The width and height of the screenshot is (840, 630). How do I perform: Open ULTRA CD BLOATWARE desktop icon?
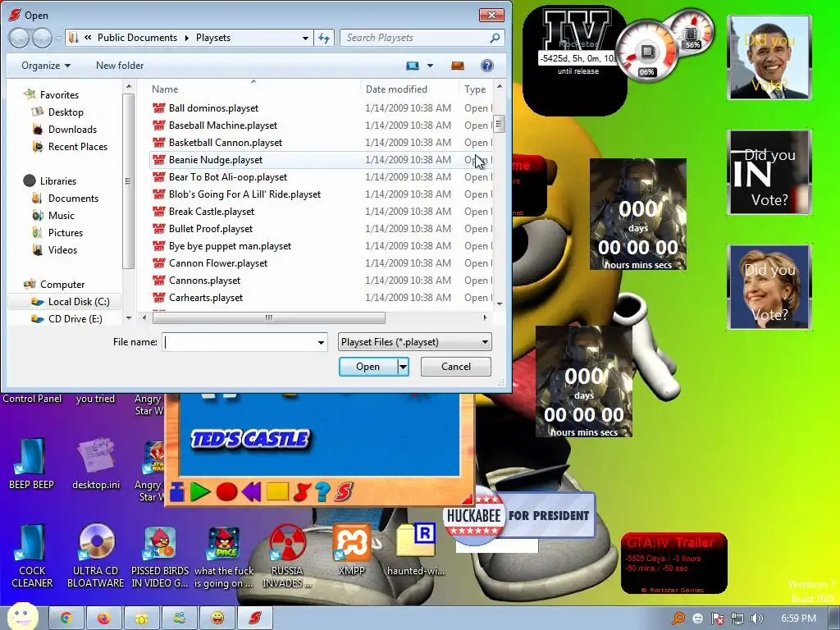pos(96,556)
